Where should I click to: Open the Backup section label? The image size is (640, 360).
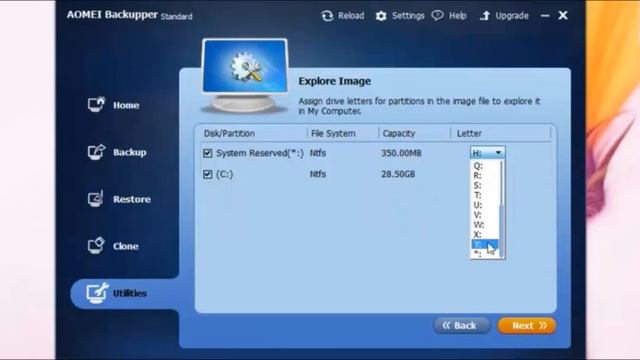[x=130, y=152]
